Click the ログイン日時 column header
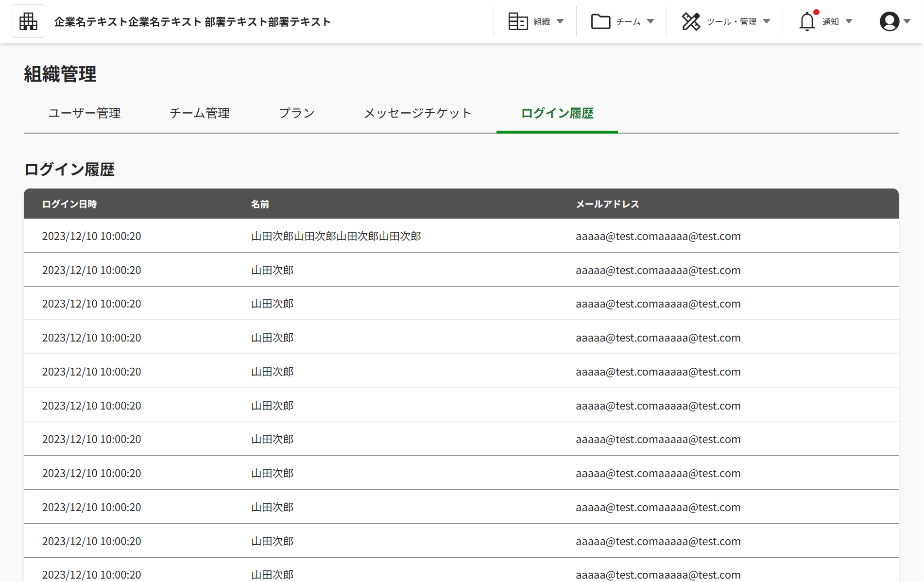The image size is (924, 582). pos(69,204)
